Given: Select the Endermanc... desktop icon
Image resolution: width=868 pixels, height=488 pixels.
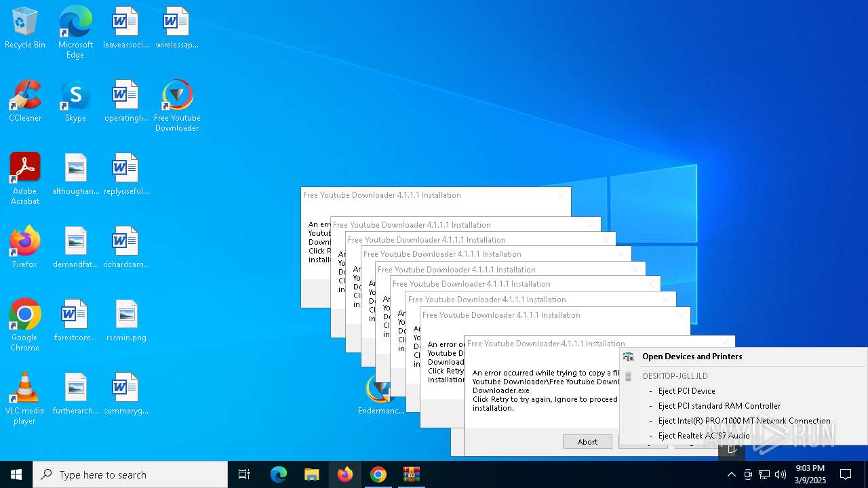Looking at the screenshot, I should click(x=380, y=394).
